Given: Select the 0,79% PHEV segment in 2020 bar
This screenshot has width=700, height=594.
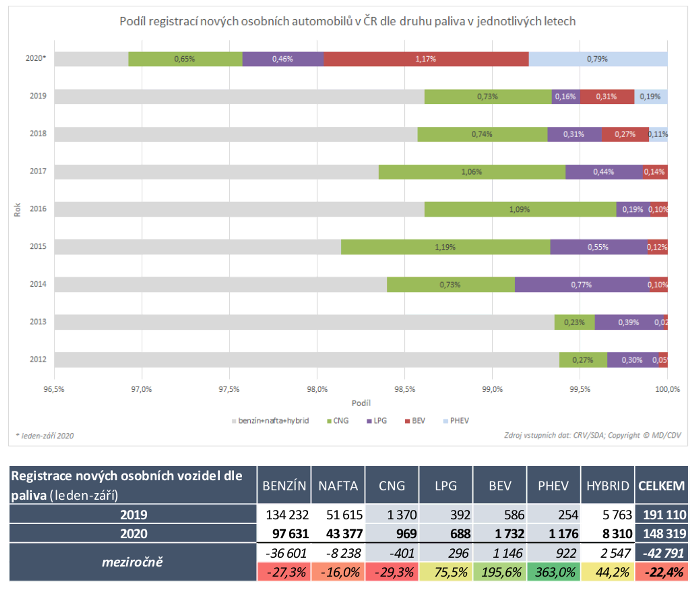Looking at the screenshot, I should [x=598, y=59].
